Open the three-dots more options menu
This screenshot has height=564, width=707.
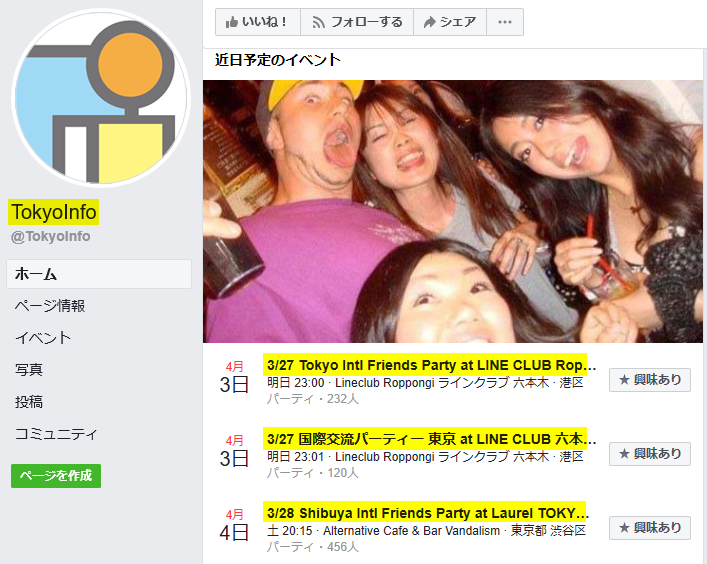click(505, 22)
